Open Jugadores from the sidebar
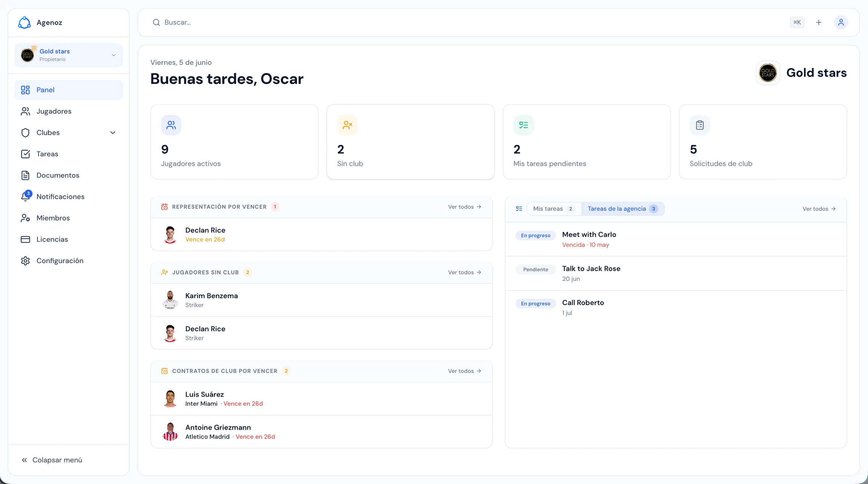 [68, 111]
